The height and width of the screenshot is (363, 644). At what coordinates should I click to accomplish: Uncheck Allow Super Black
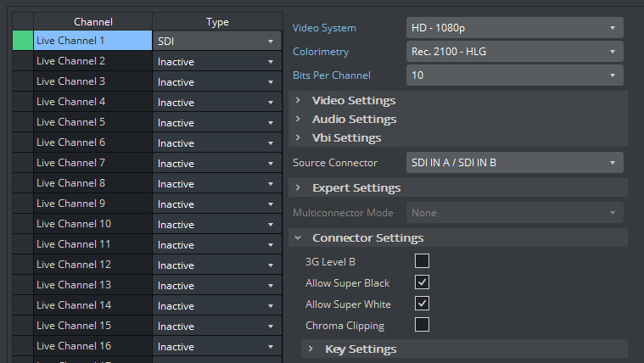[x=422, y=282]
